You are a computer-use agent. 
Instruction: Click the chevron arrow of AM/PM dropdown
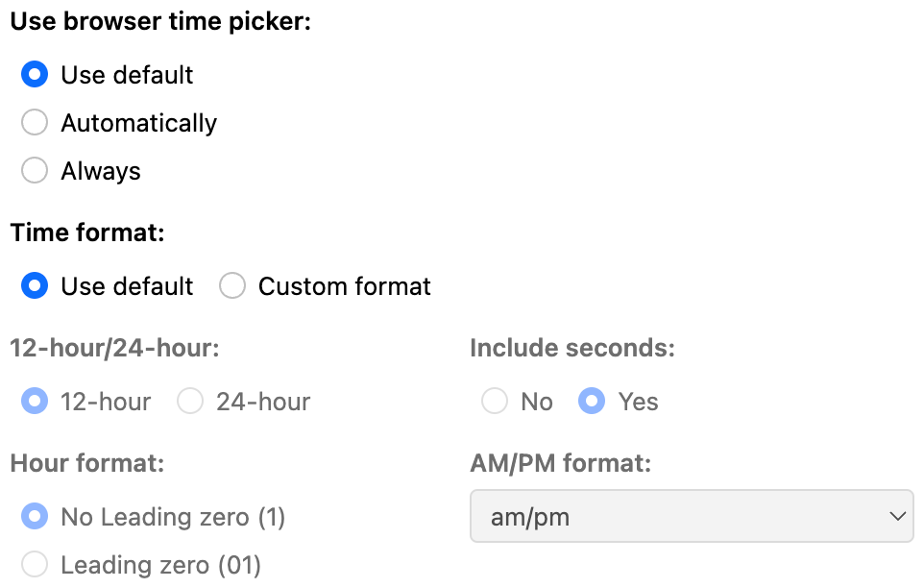pos(898,517)
